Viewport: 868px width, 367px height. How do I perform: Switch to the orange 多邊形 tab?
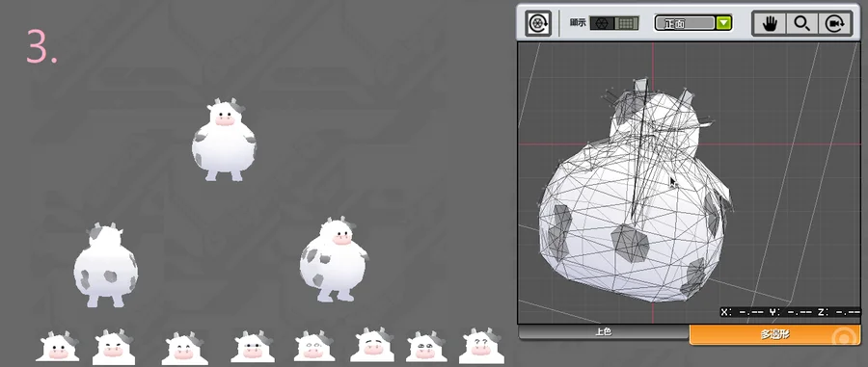[x=774, y=335]
